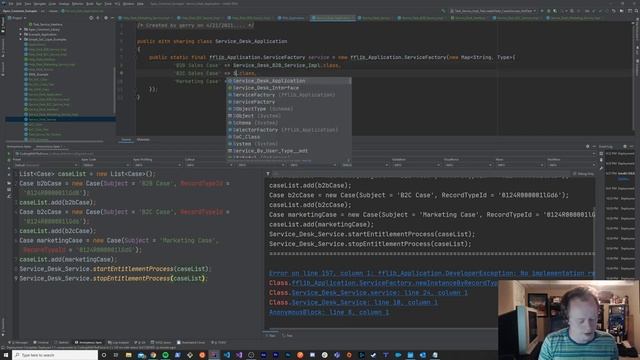Click the Project tree vertical scrollbar

[115, 90]
